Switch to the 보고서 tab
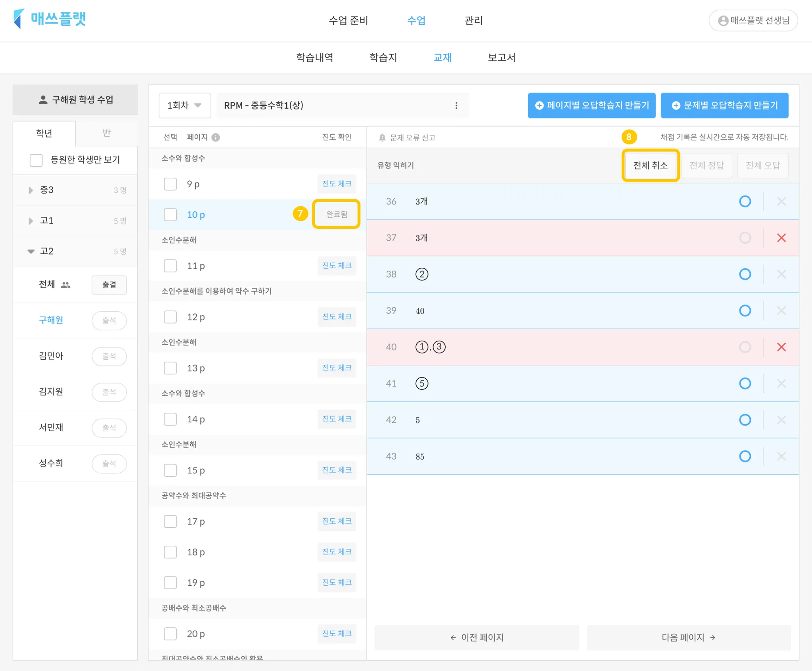 coord(502,58)
